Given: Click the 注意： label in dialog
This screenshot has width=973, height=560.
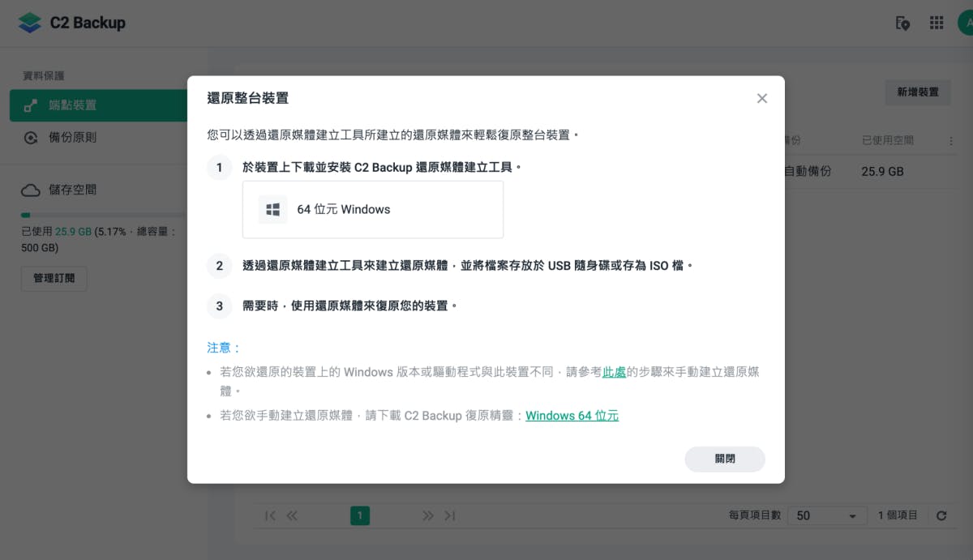Looking at the screenshot, I should pyautogui.click(x=224, y=348).
